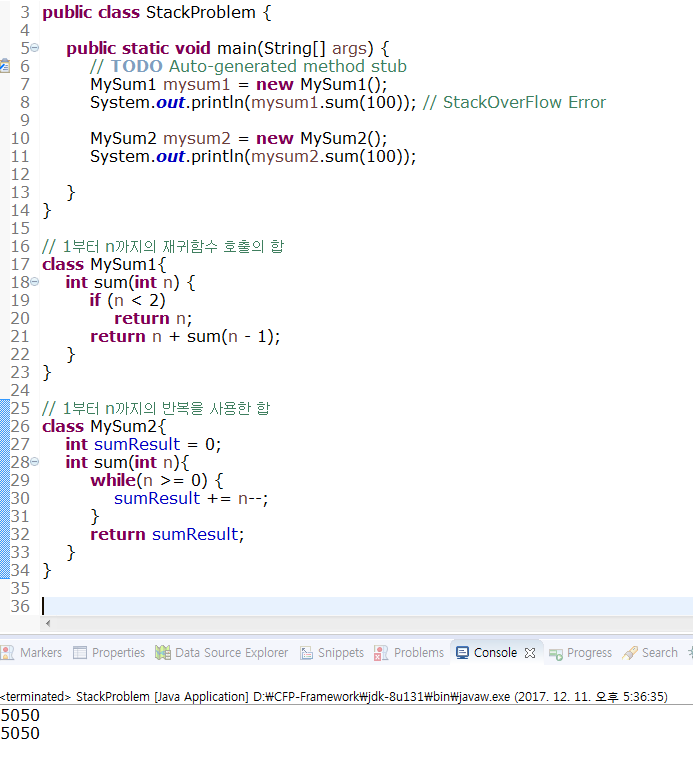
Task: Click 'sumResult += n--;' on line 30
Action: coord(191,498)
